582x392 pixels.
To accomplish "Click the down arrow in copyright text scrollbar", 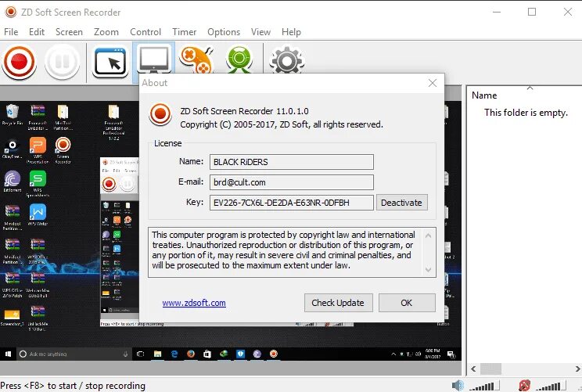I will [429, 269].
